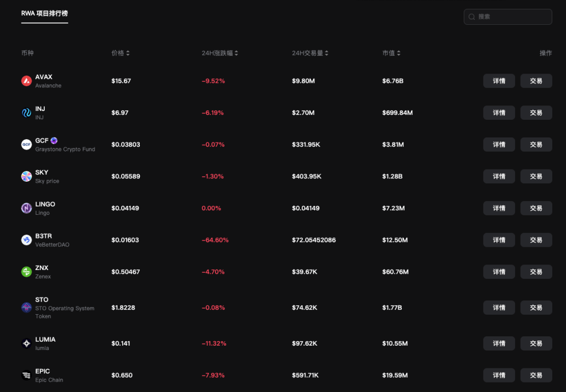Click the LUMIA coin logo icon

27,343
